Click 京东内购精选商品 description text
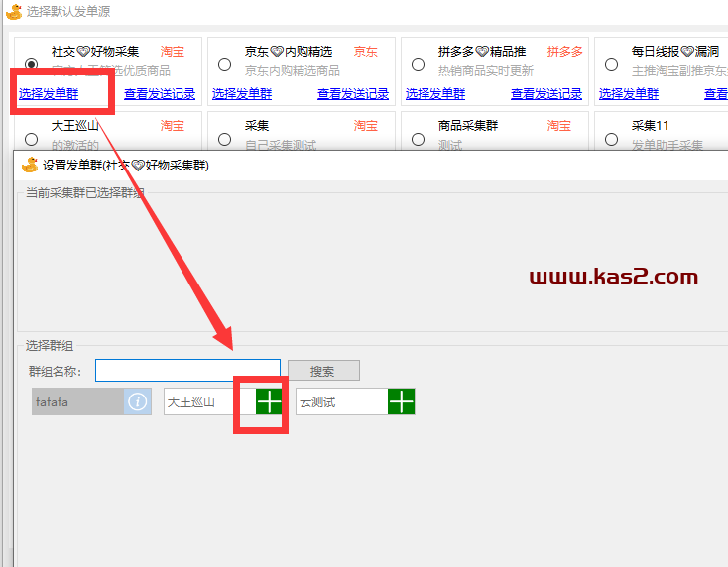The height and width of the screenshot is (567, 728). (293, 71)
